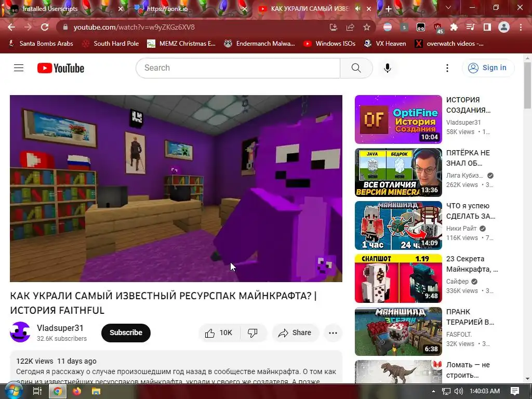Focus the YouTube Search field
The image size is (532, 399).
click(x=238, y=68)
